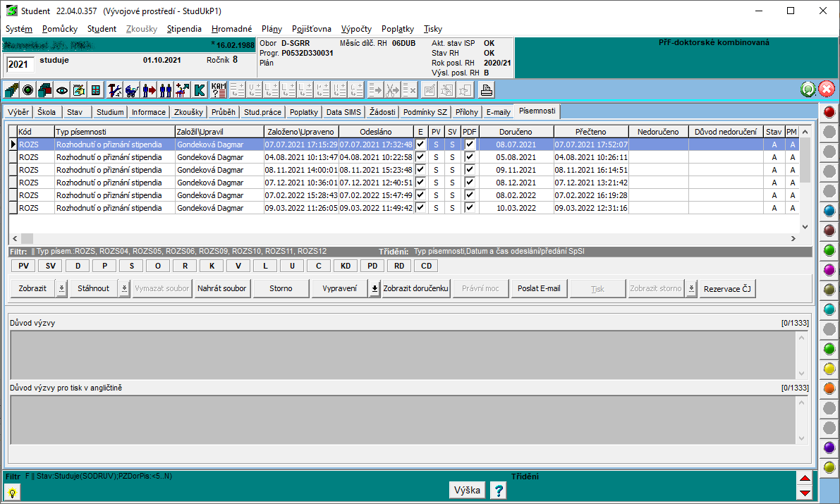The width and height of the screenshot is (840, 504).
Task: Open the dropdown arrow beside Zobrazit
Action: [61, 288]
